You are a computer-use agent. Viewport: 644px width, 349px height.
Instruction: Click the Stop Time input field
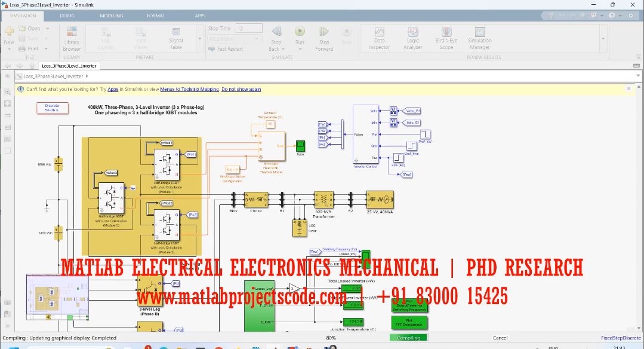248,28
